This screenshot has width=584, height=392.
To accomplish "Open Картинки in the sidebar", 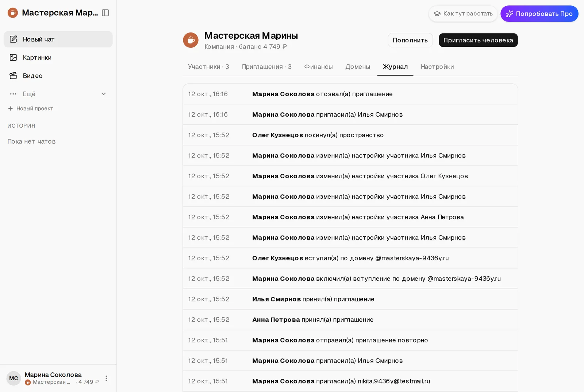I will click(58, 57).
